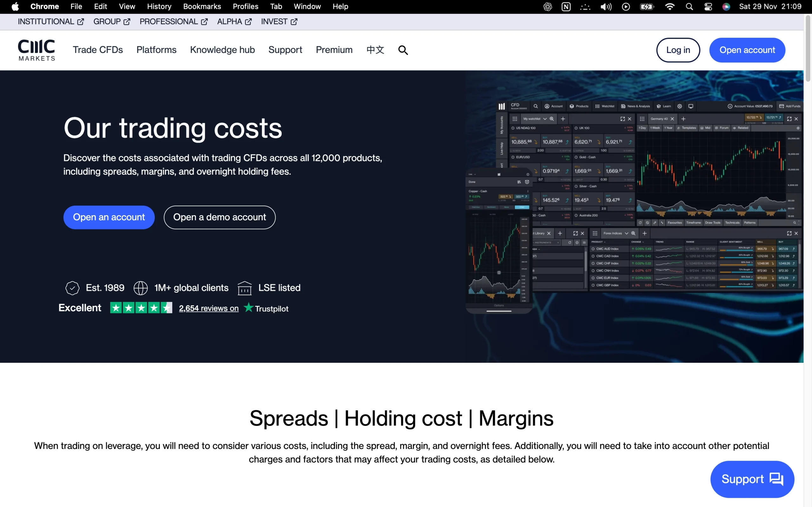Screen dimensions: 812x507
Task: Click Open a demo account
Action: point(219,217)
